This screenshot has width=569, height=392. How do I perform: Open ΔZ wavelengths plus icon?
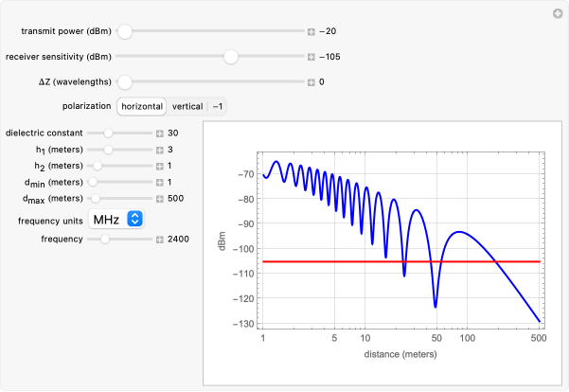[x=311, y=82]
